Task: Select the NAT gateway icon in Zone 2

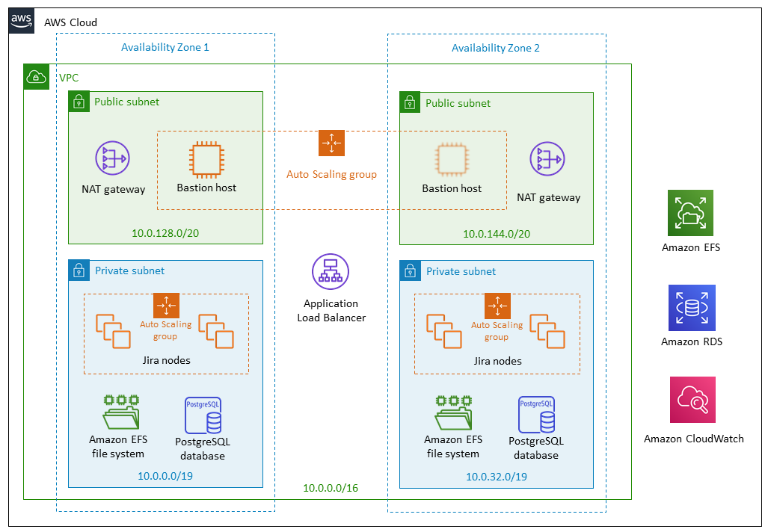Action: 547,158
